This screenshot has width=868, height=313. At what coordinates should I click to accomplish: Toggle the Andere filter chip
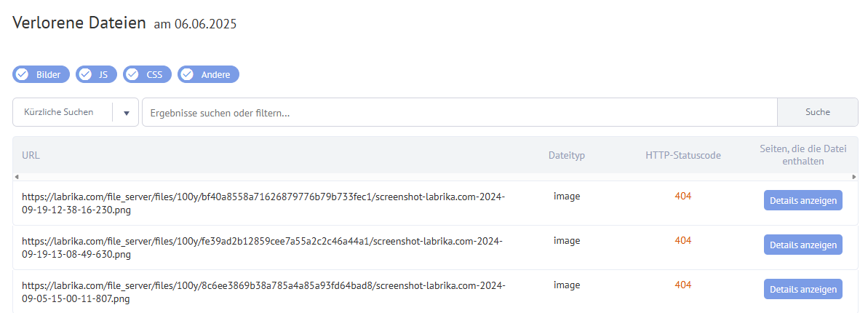click(x=208, y=74)
